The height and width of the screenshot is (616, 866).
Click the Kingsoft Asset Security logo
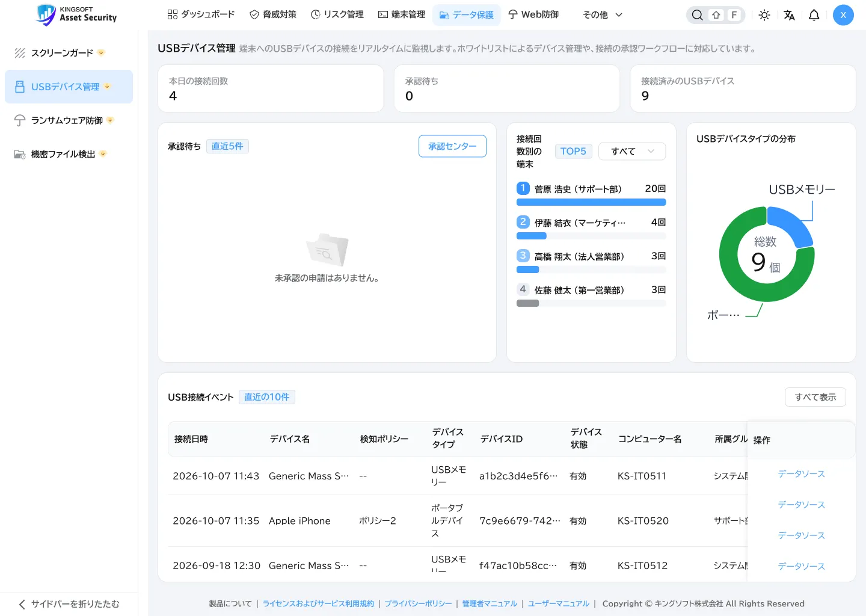(76, 14)
